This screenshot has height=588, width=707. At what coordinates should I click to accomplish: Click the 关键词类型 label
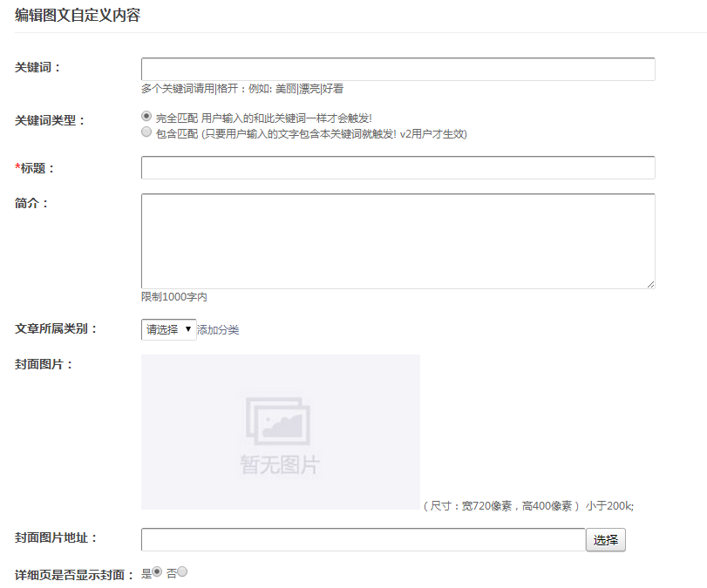[x=50, y=120]
